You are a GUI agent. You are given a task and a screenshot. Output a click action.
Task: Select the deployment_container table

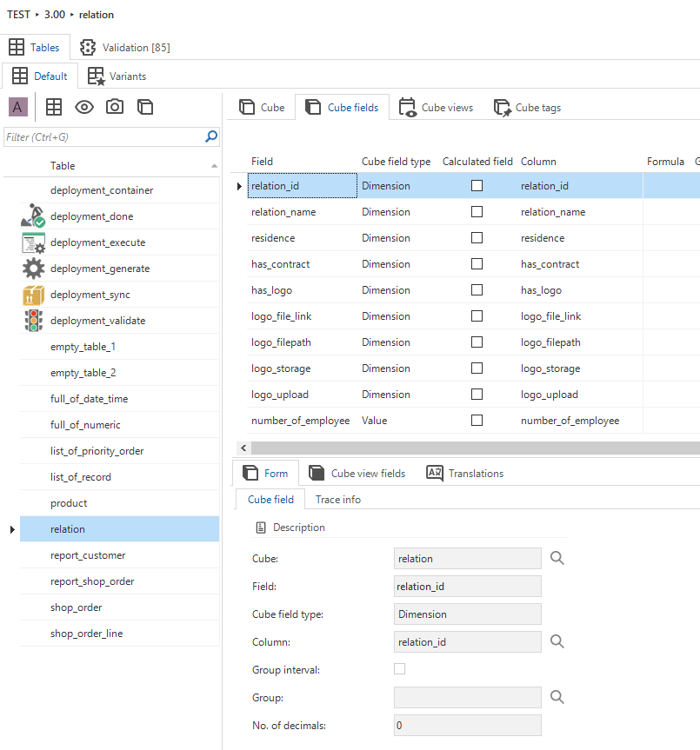[120, 190]
